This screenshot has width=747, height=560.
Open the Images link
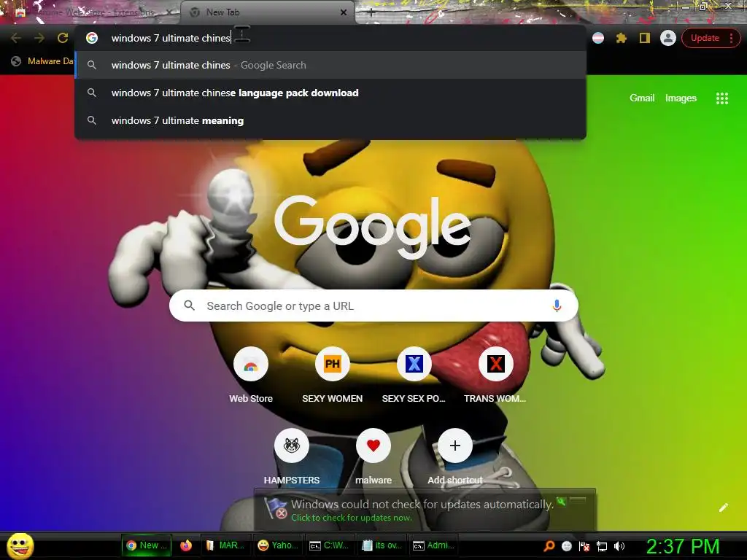(681, 98)
